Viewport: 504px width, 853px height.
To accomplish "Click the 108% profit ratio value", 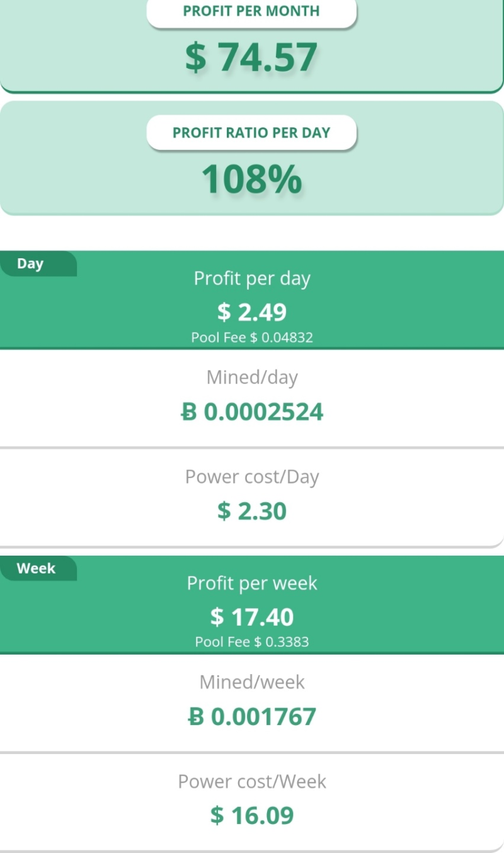I will pos(251,180).
